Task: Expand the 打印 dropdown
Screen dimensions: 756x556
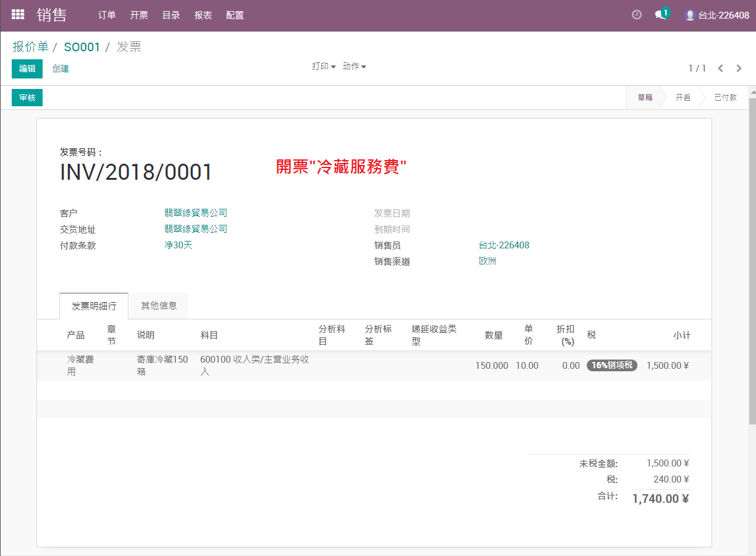Action: (324, 66)
